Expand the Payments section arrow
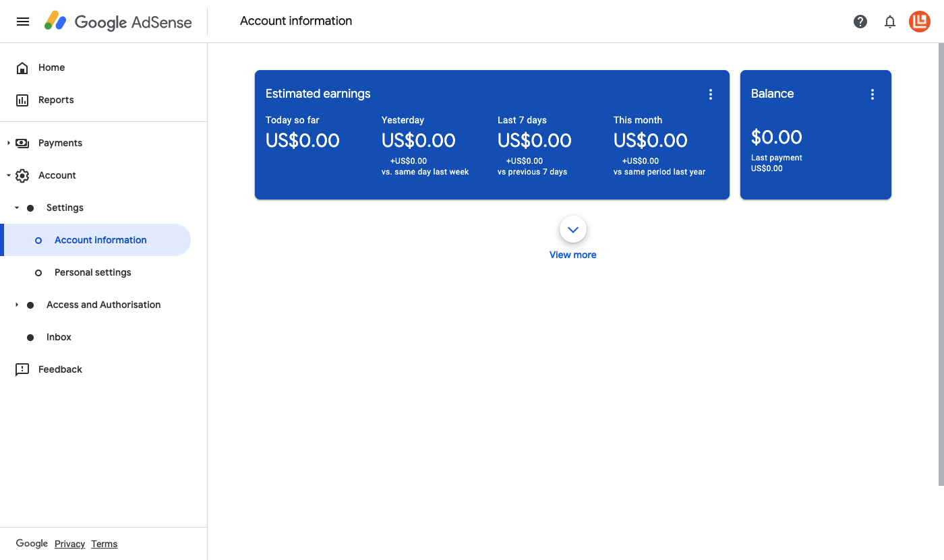This screenshot has height=560, width=944. pos(9,143)
